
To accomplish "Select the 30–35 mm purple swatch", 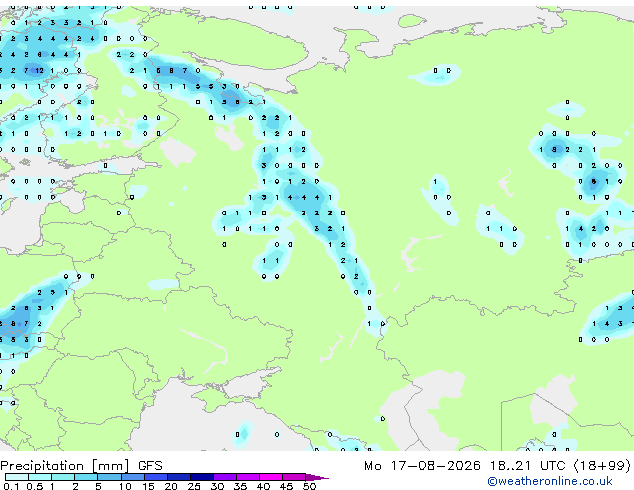I will click(x=225, y=477).
